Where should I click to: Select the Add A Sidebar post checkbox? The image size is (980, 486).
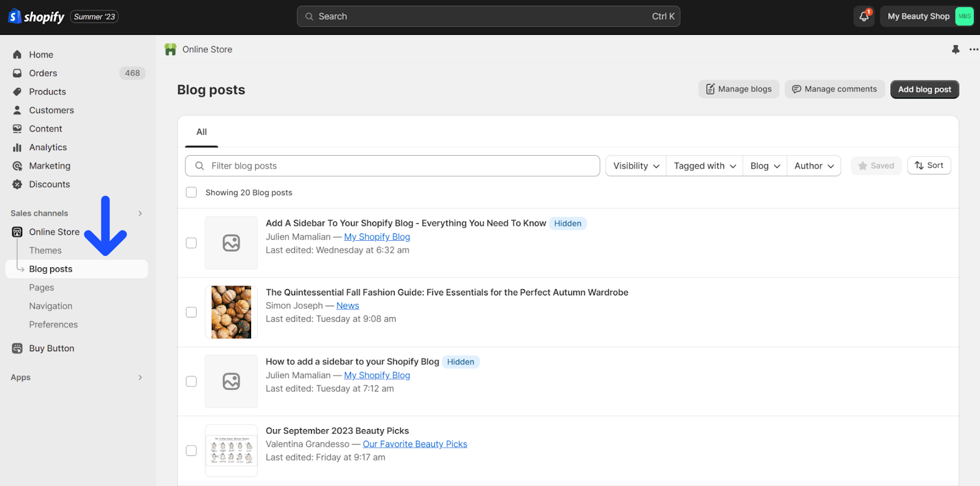pyautogui.click(x=191, y=243)
